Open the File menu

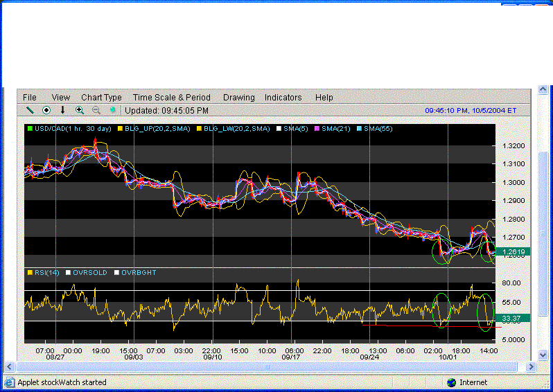[x=30, y=98]
